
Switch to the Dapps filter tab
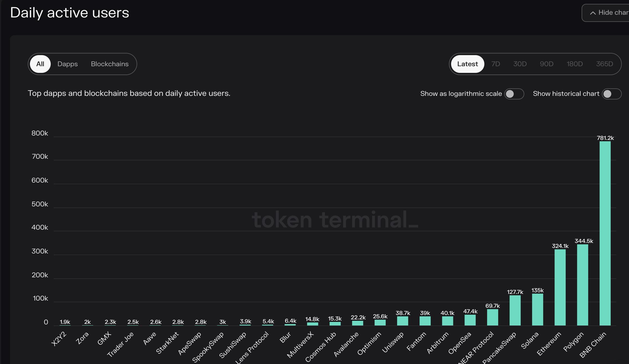click(x=68, y=64)
